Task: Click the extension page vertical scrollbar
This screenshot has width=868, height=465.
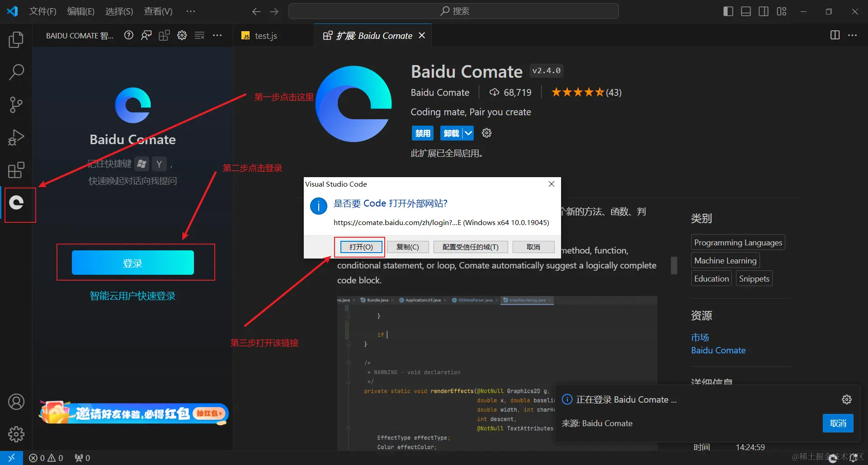Action: tap(674, 265)
